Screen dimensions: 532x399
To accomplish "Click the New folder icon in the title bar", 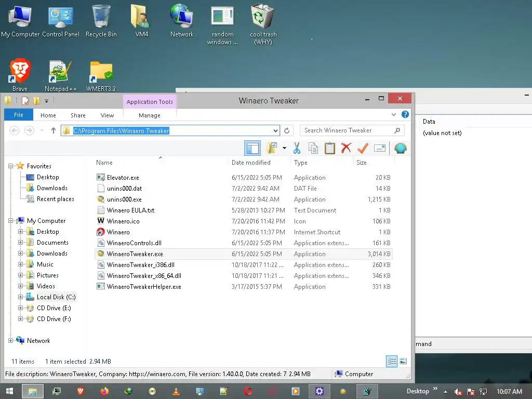I will [36, 101].
